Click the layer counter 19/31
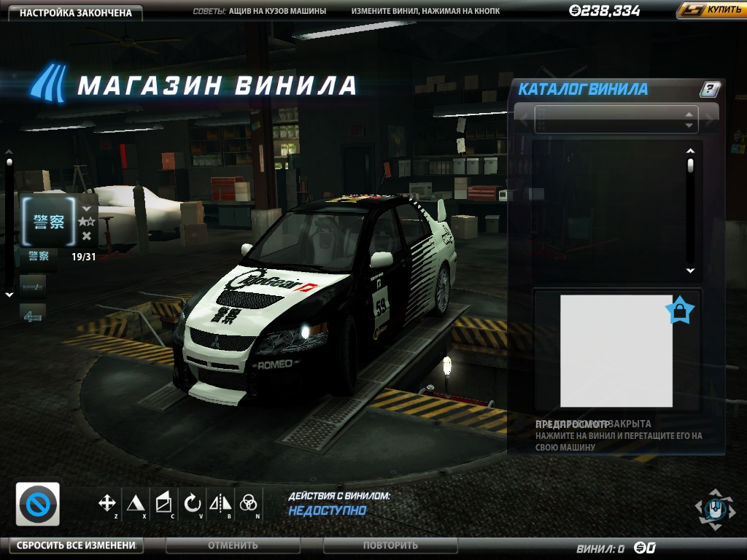The width and height of the screenshot is (747, 560). click(x=83, y=257)
